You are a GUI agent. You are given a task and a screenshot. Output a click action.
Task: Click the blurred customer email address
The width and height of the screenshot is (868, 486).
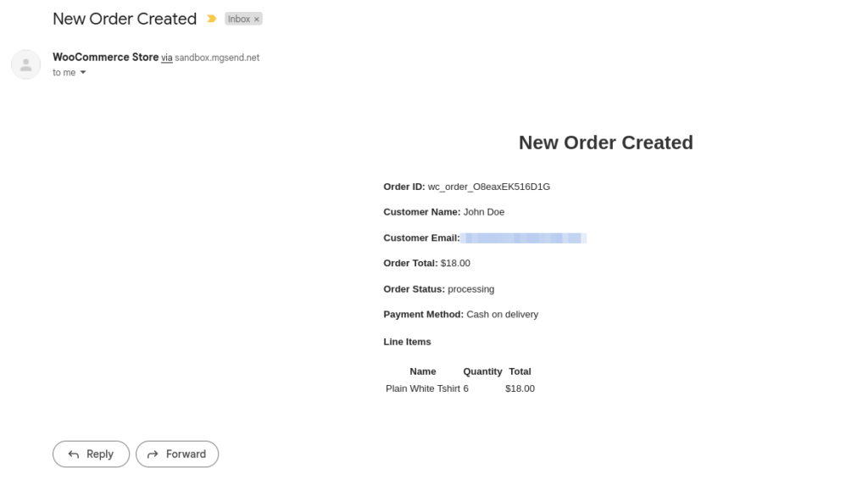pyautogui.click(x=524, y=238)
